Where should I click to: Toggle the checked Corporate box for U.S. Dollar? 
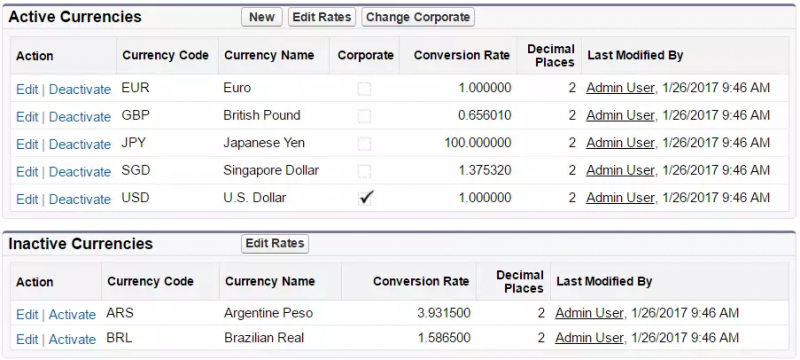pos(365,198)
